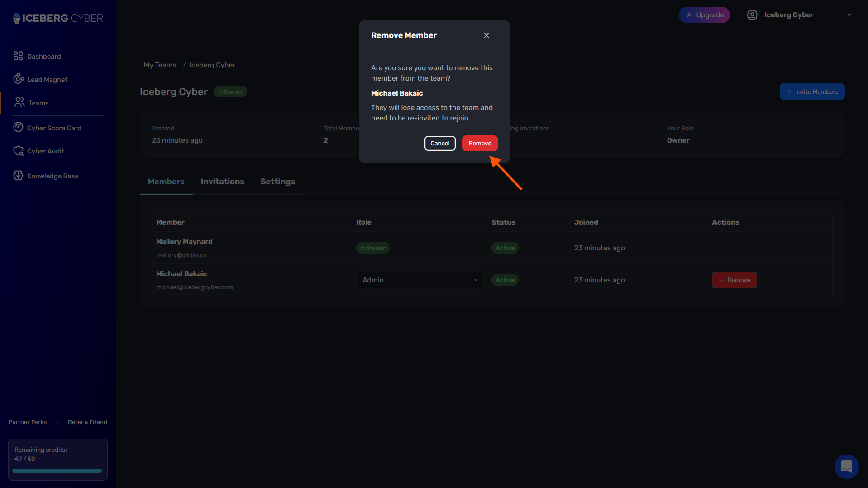This screenshot has width=868, height=488.
Task: Switch to the Members tab
Action: pyautogui.click(x=166, y=182)
